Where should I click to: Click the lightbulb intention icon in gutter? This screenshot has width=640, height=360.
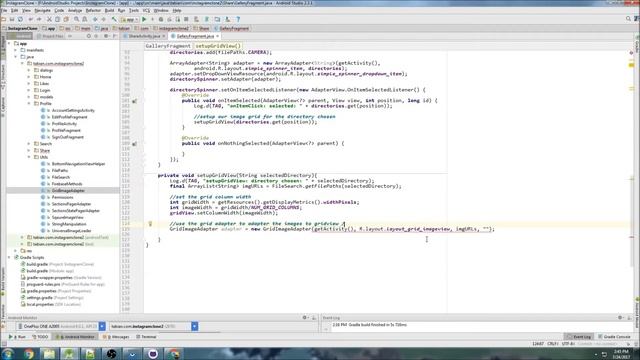pos(150,224)
